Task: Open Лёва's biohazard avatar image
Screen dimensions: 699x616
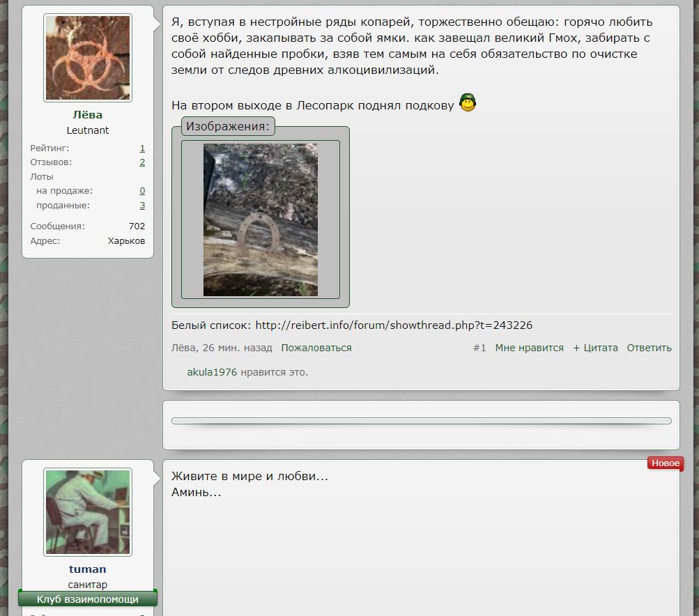Action: [x=88, y=58]
